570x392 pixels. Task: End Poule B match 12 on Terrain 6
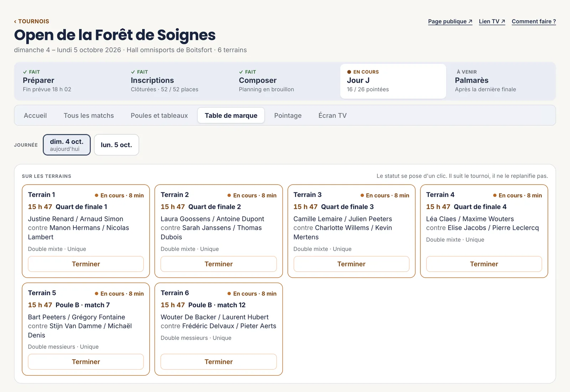(x=218, y=362)
